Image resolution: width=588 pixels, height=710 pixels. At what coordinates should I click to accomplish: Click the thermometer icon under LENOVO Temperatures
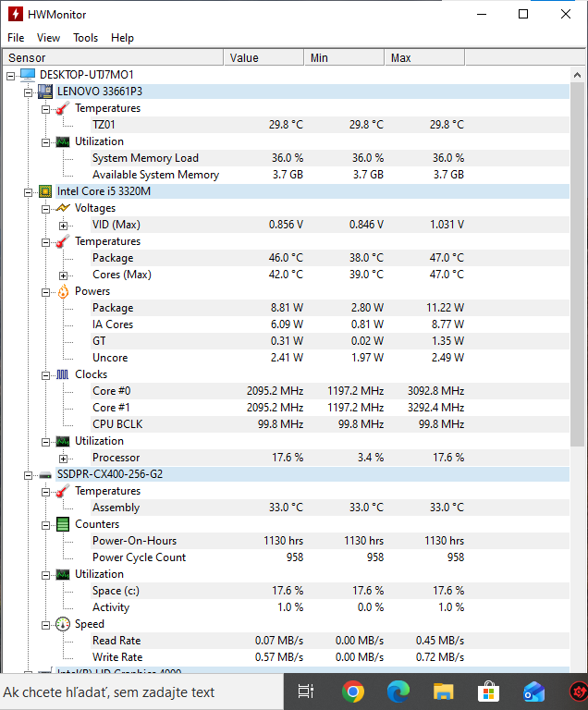[63, 108]
